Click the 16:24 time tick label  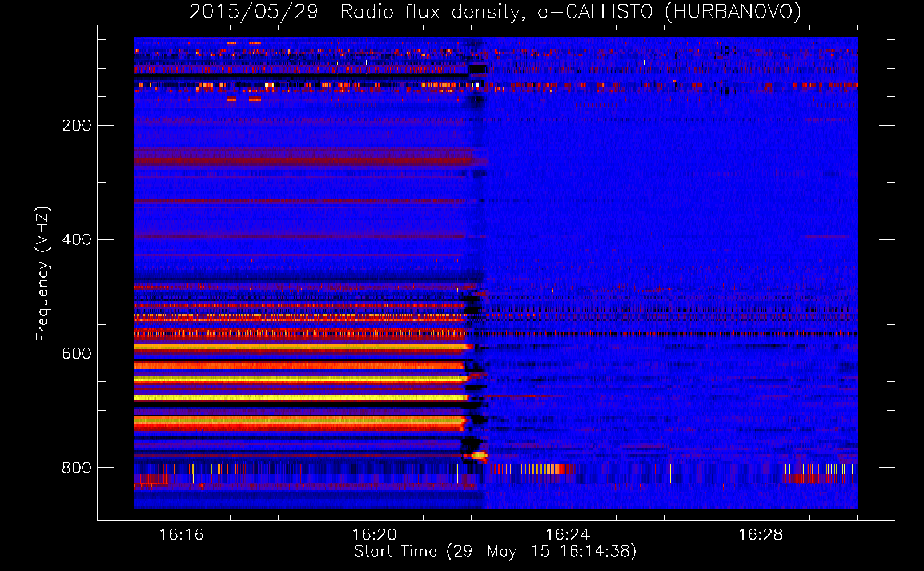click(568, 535)
